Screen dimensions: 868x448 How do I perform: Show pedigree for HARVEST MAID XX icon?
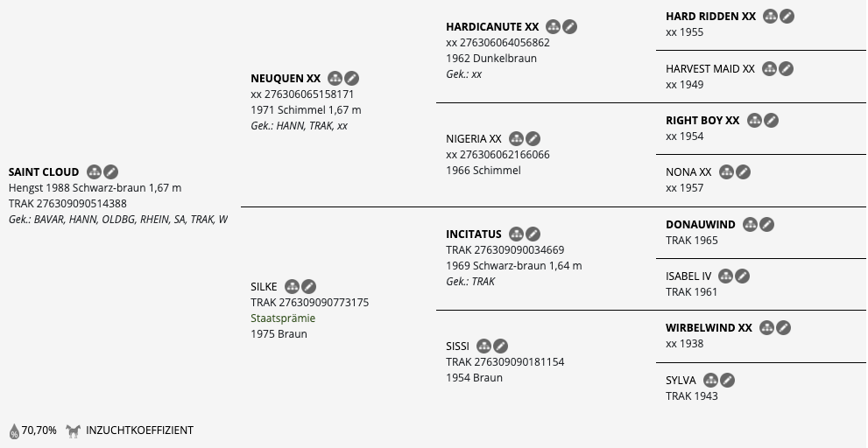coord(768,68)
